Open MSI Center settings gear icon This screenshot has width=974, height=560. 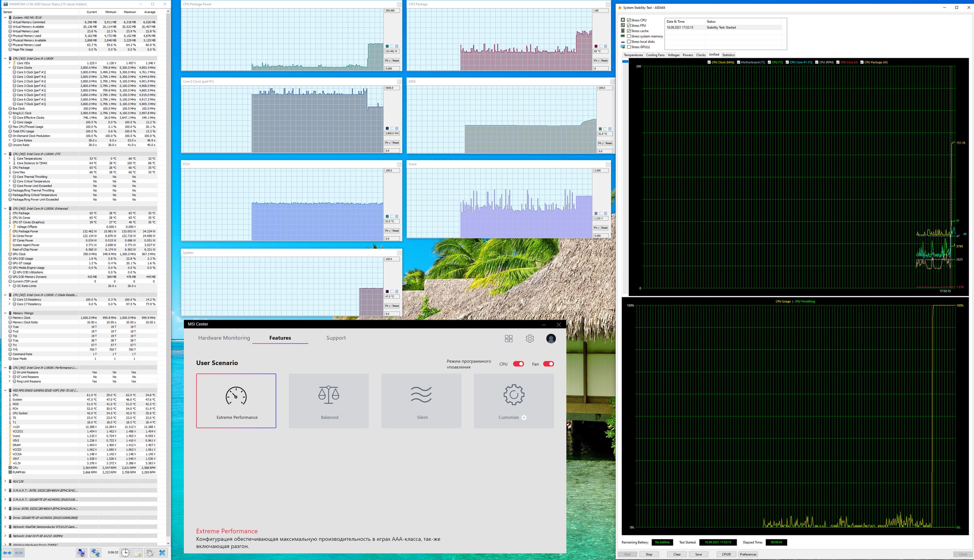pyautogui.click(x=530, y=338)
